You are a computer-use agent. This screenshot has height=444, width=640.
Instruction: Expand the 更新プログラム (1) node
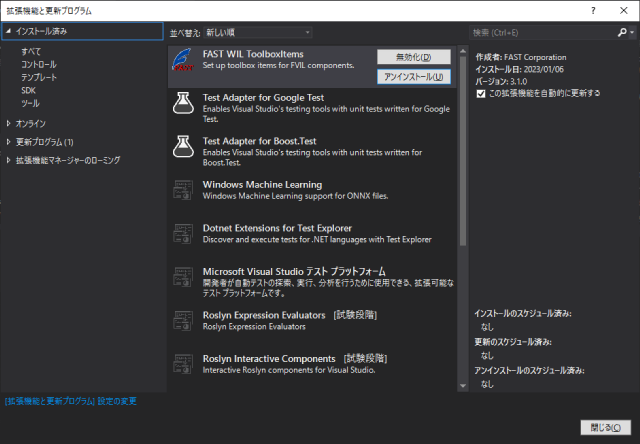coord(8,142)
